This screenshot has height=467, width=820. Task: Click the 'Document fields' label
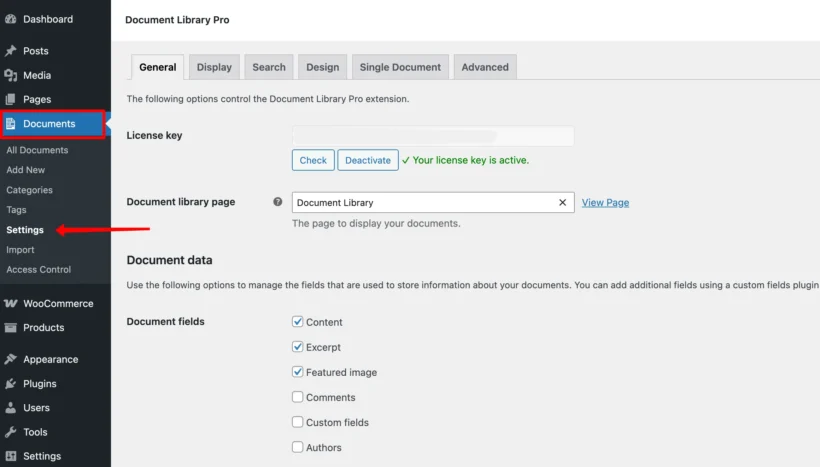pos(165,322)
